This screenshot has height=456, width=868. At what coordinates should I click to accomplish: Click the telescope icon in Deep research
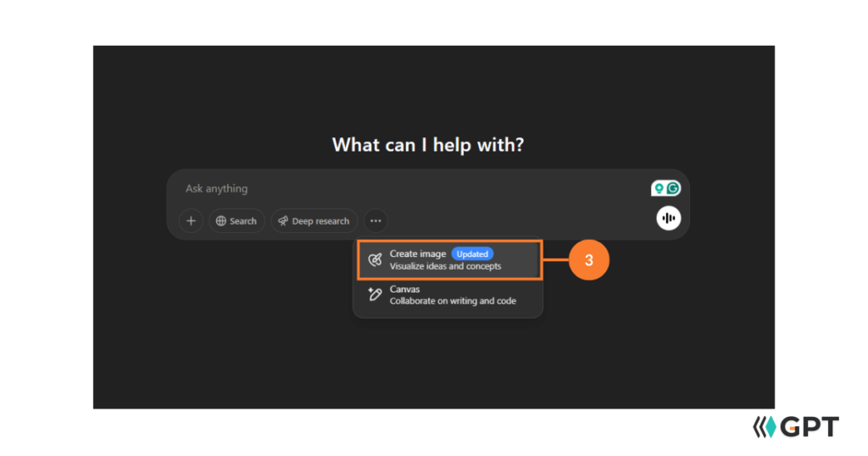[283, 221]
